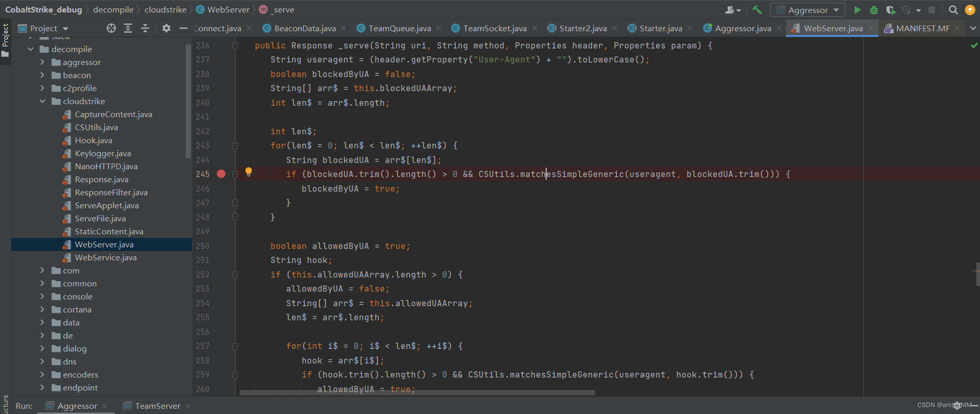This screenshot has height=414, width=980.
Task: Open Aggressor run tab at bottom
Action: click(x=77, y=406)
